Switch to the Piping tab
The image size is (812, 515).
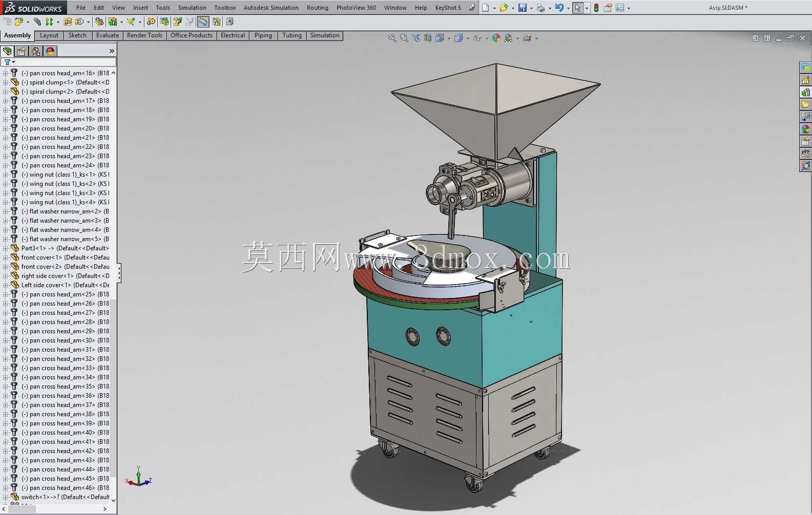coord(263,35)
